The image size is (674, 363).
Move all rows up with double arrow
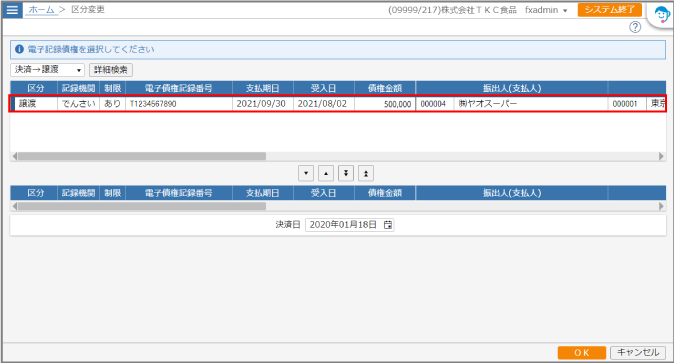click(x=366, y=173)
